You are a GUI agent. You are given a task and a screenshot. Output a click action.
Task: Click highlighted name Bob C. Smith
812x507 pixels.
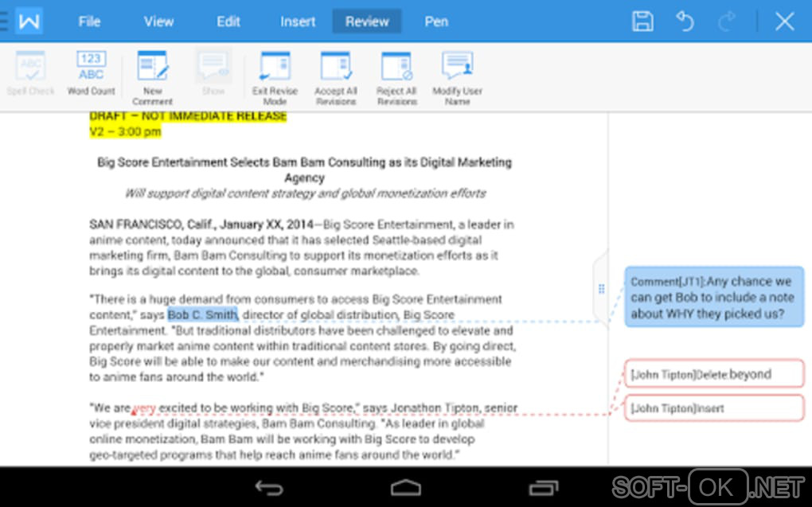point(202,314)
